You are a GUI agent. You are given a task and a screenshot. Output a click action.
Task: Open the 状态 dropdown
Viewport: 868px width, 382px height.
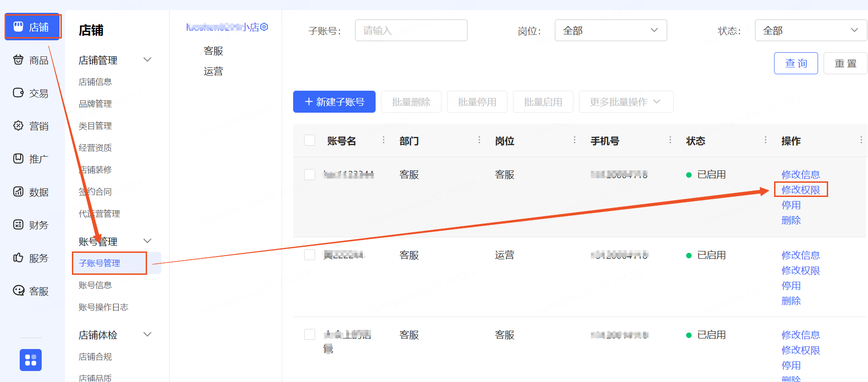point(811,30)
